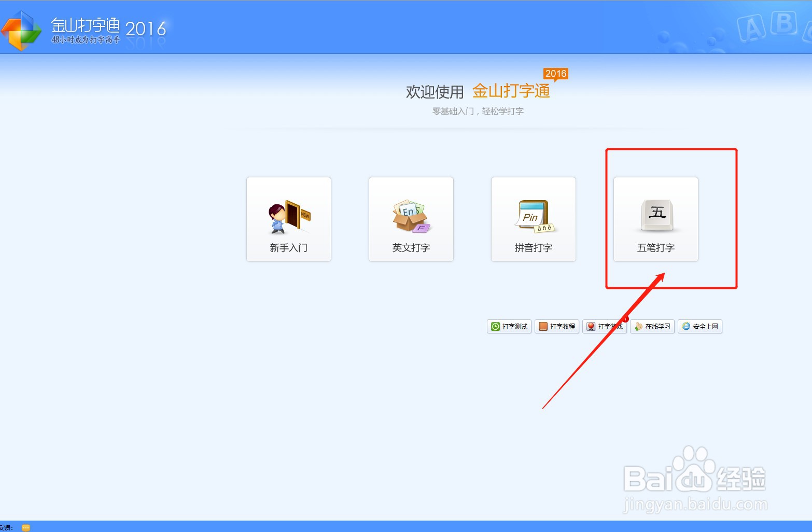Click the orange 金山打字通 welcome heading
Viewport: 812px width, 532px height.
coord(511,91)
